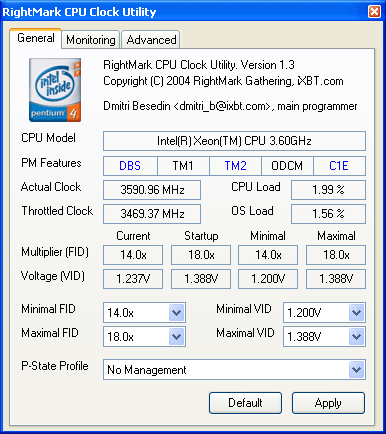
Task: Switch to the Monitoring tab
Action: tap(91, 40)
